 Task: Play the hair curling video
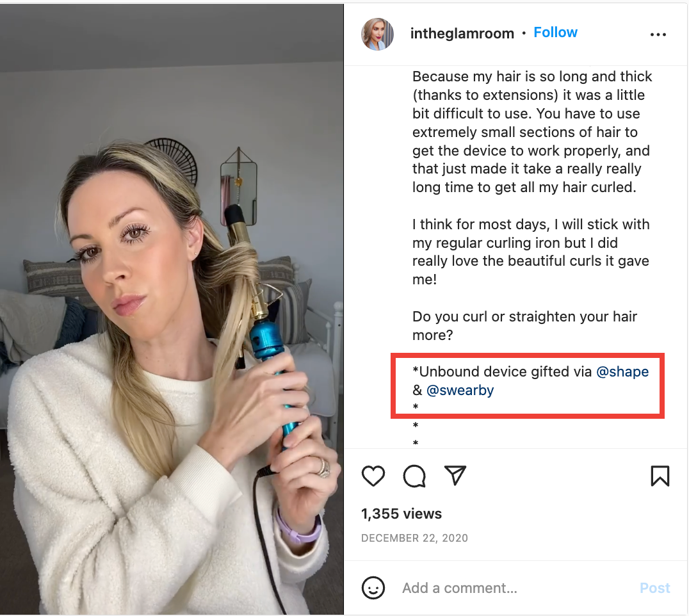[x=172, y=309]
